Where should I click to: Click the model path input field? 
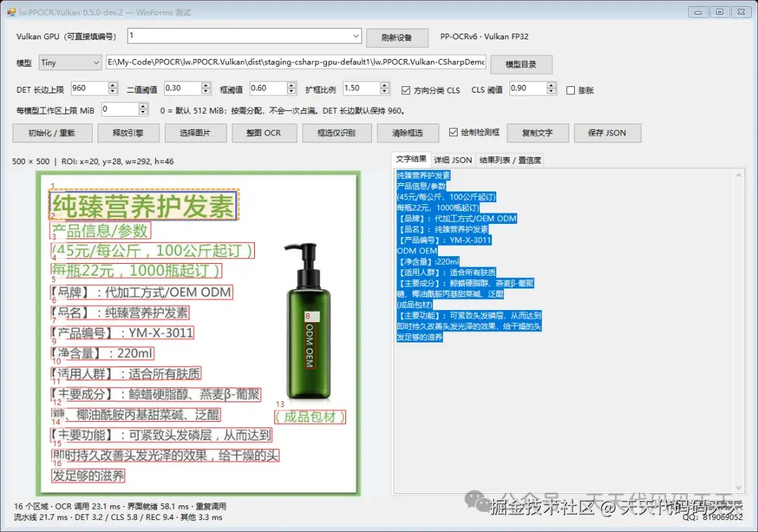coord(296,62)
